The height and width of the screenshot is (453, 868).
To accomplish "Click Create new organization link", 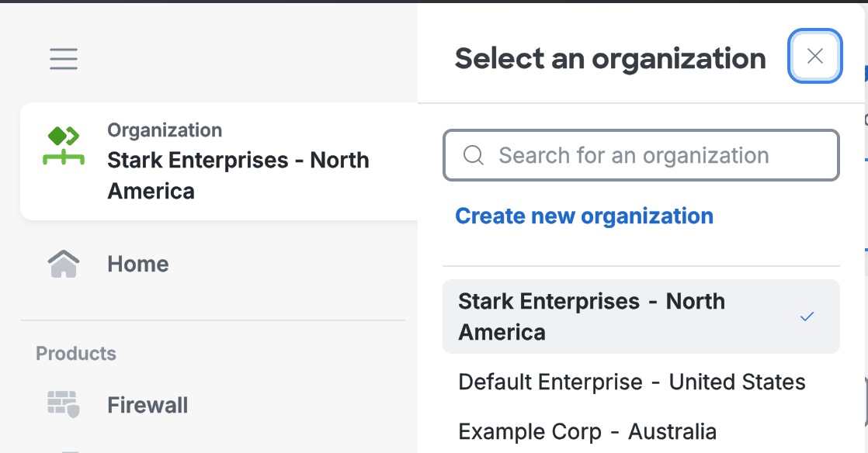I will [x=584, y=216].
